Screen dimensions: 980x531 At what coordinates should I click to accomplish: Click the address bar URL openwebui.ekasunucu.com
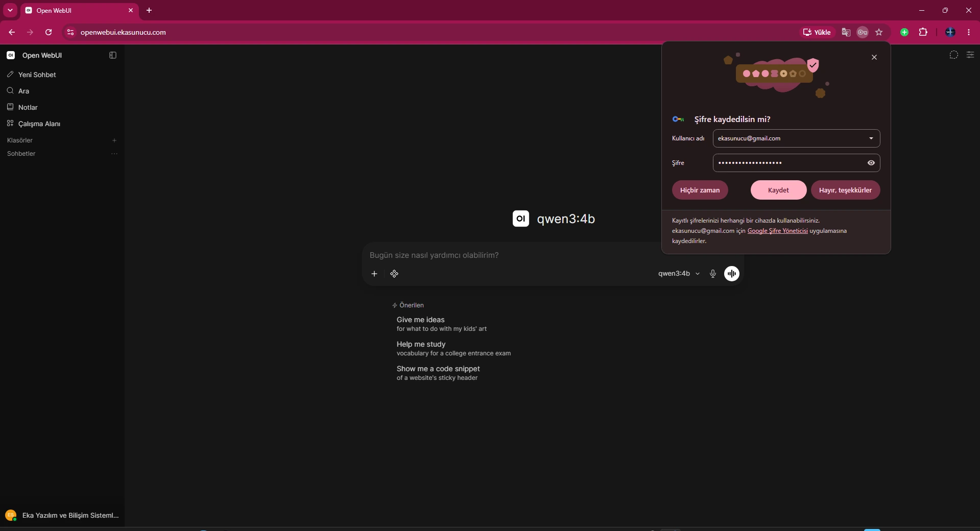tap(123, 32)
